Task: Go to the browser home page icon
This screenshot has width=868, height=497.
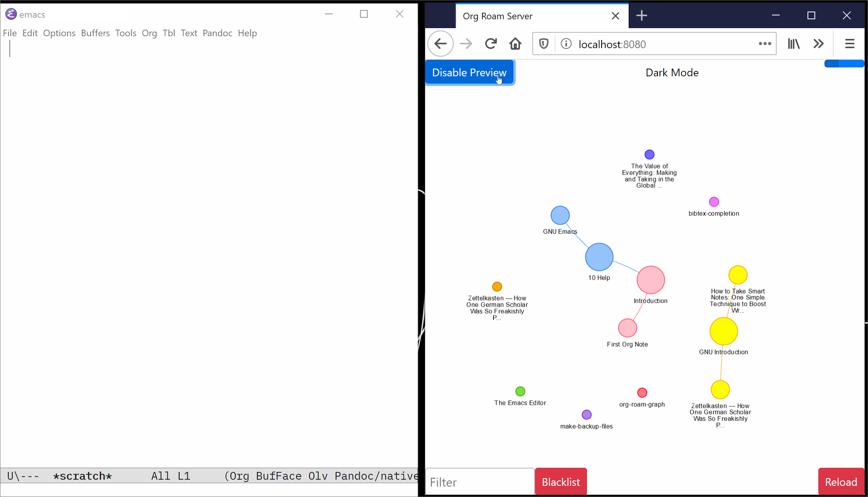Action: 515,44
